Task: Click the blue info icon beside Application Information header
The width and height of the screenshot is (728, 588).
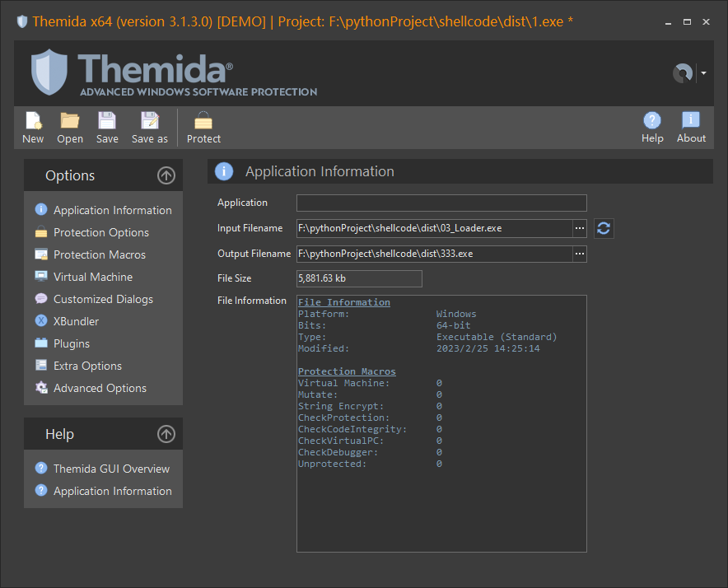Action: pyautogui.click(x=224, y=171)
